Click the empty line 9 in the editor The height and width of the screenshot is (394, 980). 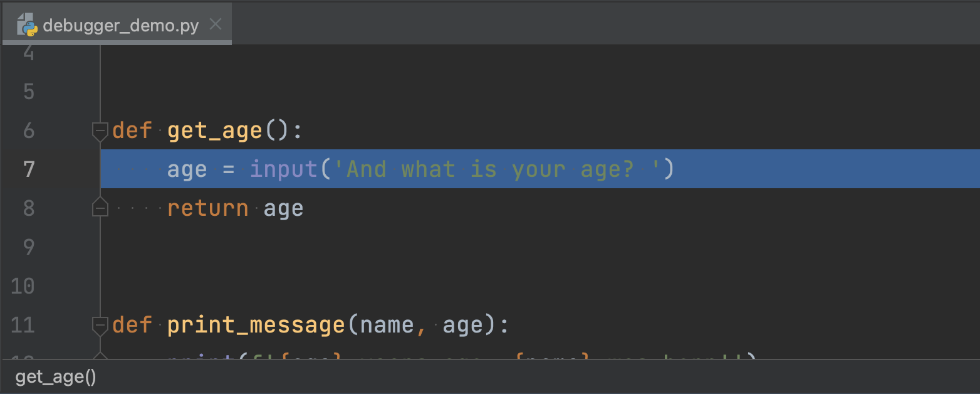[251, 247]
